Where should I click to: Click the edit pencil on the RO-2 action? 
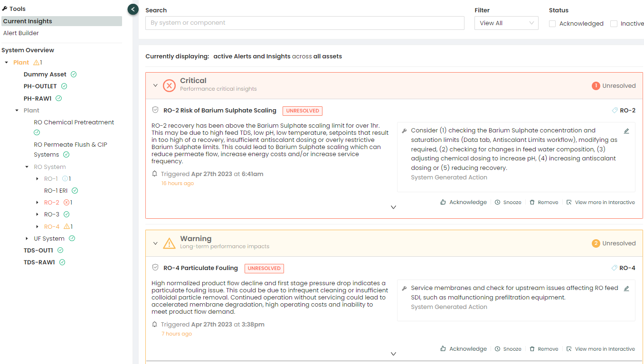pyautogui.click(x=626, y=131)
